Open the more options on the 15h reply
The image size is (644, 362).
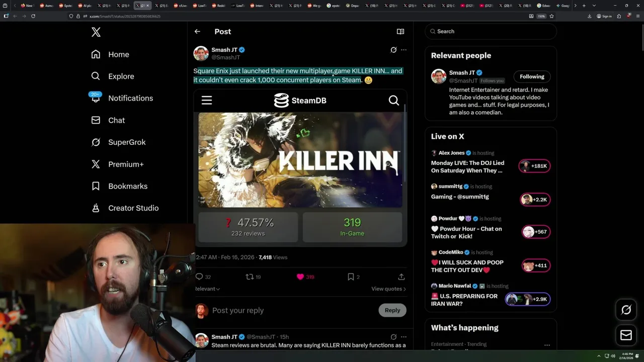tap(404, 337)
